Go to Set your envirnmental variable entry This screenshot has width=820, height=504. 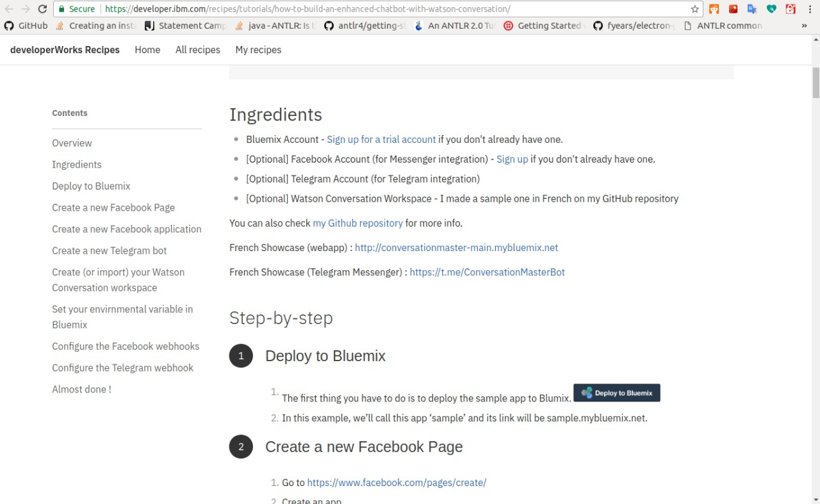coord(122,317)
